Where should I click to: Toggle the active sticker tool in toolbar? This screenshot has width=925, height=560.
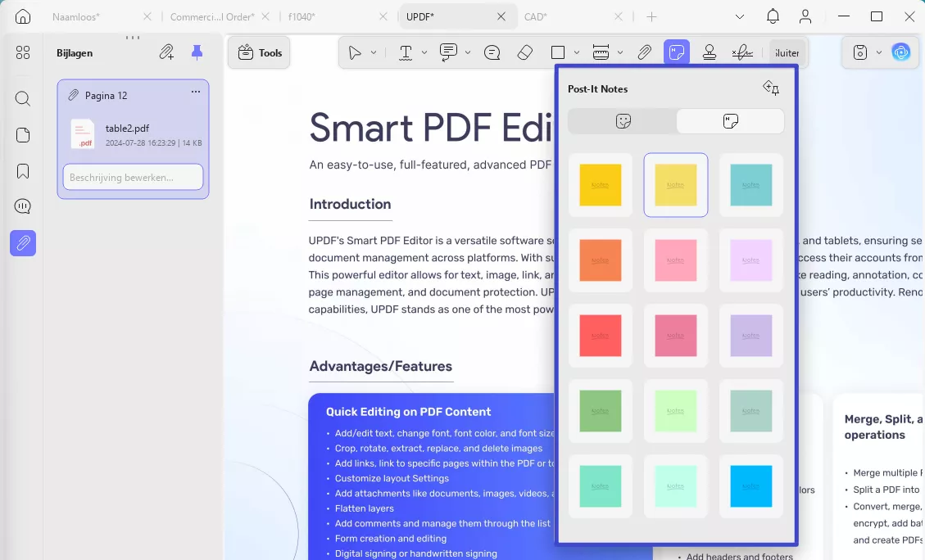coord(677,52)
